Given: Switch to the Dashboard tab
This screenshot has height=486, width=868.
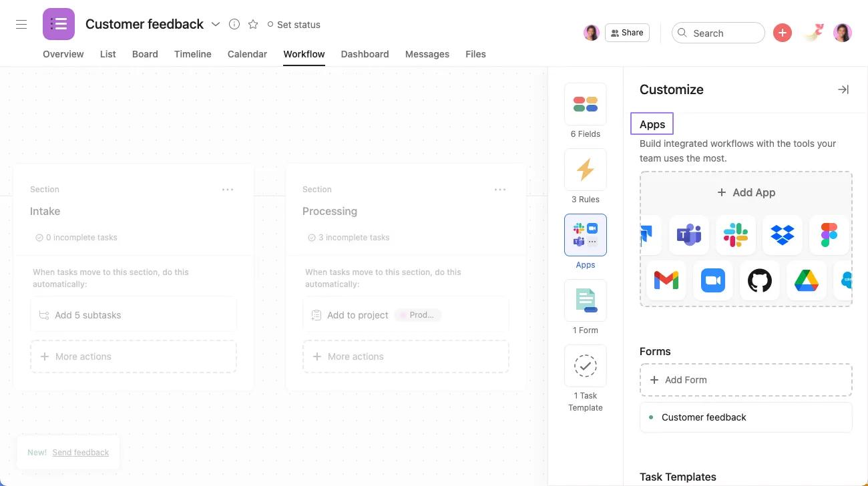Looking at the screenshot, I should pos(365,54).
